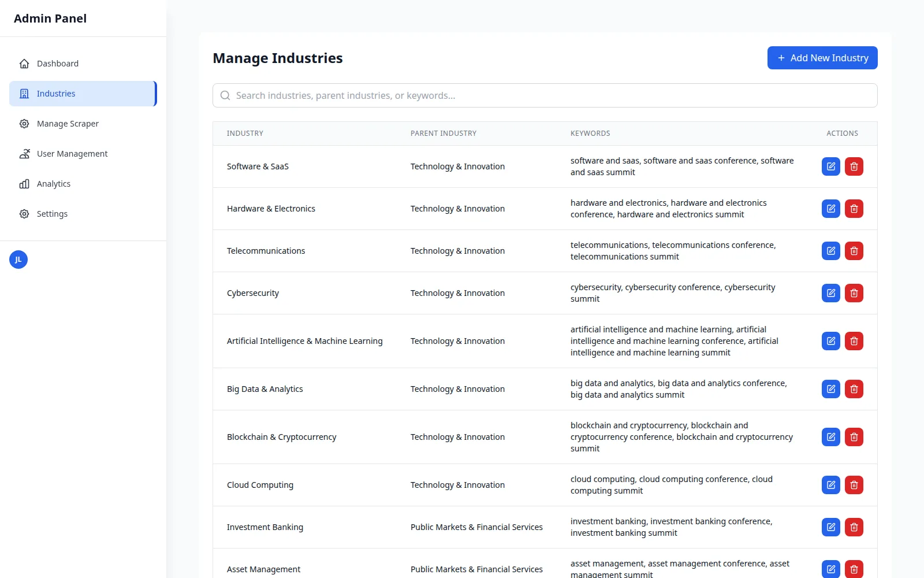
Task: Edit the Cybersecurity industry
Action: 830,293
